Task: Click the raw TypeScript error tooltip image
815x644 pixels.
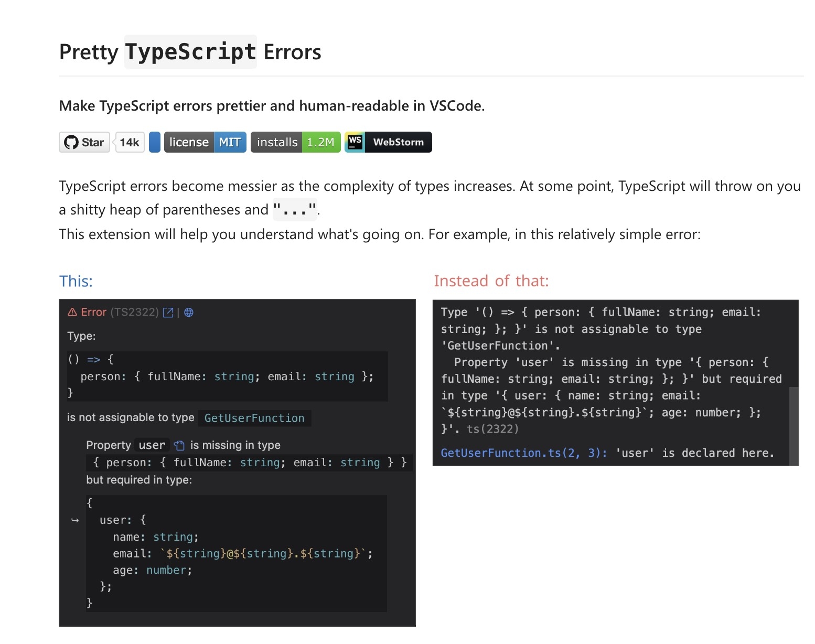Action: tap(616, 383)
